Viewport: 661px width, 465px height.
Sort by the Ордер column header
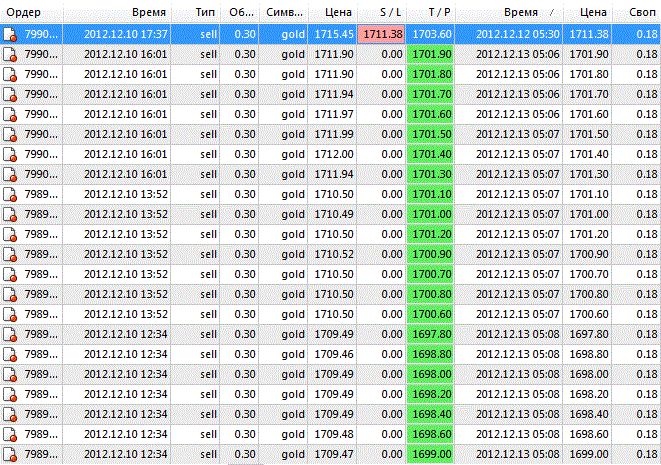(32, 12)
